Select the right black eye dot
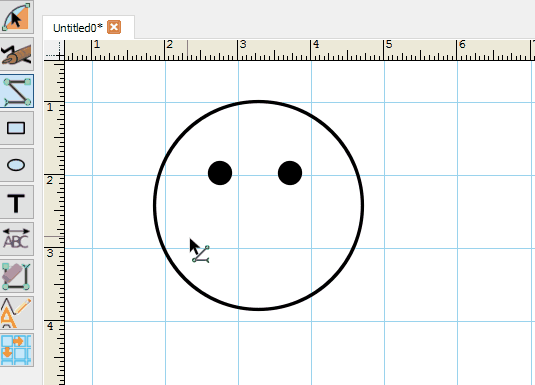This screenshot has height=385, width=535. coord(290,173)
